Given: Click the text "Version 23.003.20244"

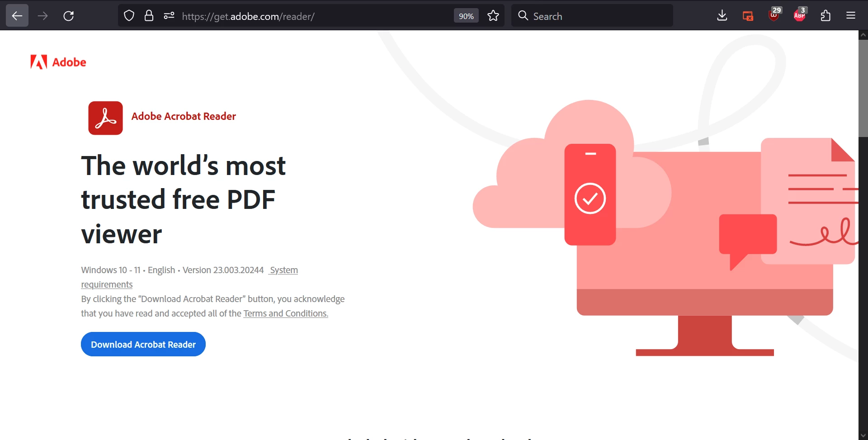Looking at the screenshot, I should [223, 270].
